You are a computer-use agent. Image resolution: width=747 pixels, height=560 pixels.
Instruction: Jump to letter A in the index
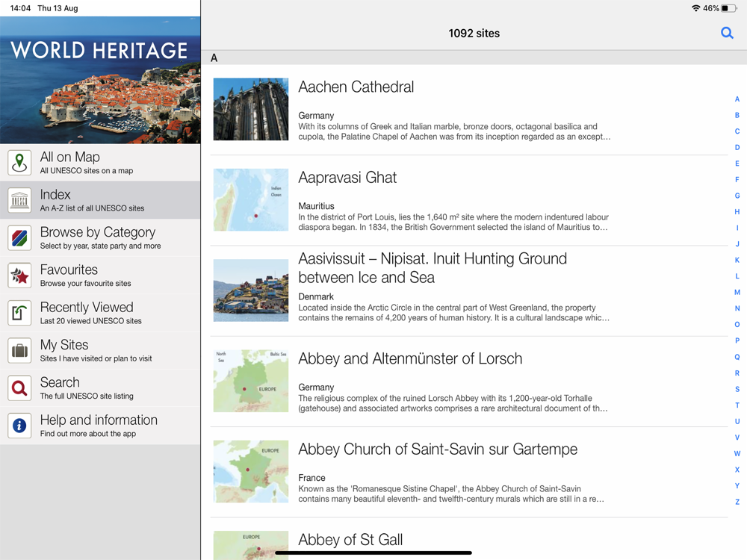(x=737, y=99)
